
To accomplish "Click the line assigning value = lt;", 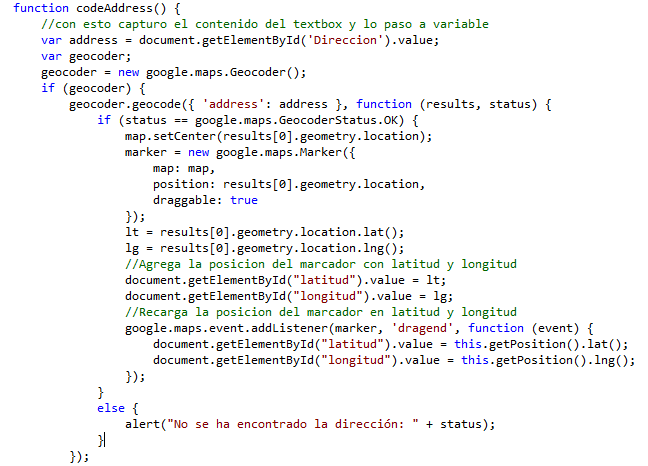I will click(286, 281).
